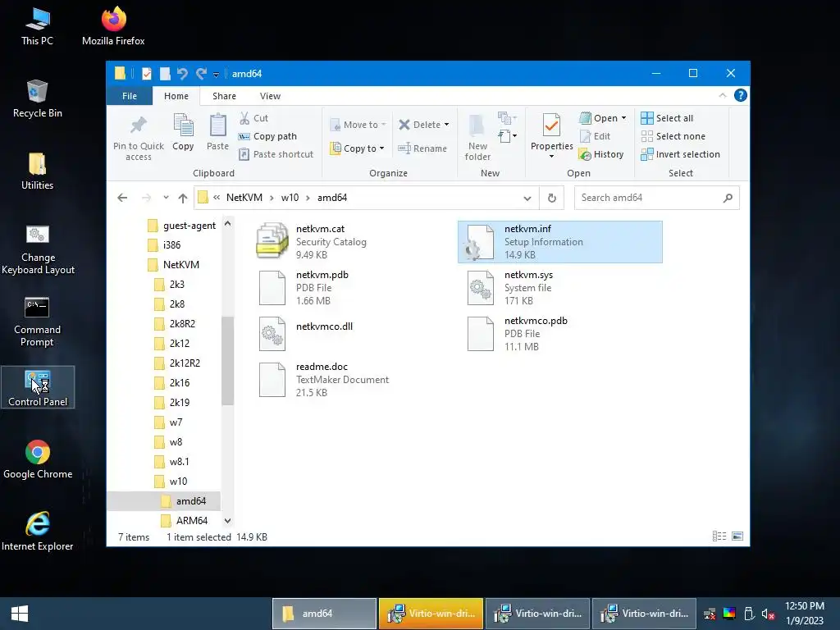
Task: Click Mozilla Firefox desktop icon
Action: tap(113, 25)
